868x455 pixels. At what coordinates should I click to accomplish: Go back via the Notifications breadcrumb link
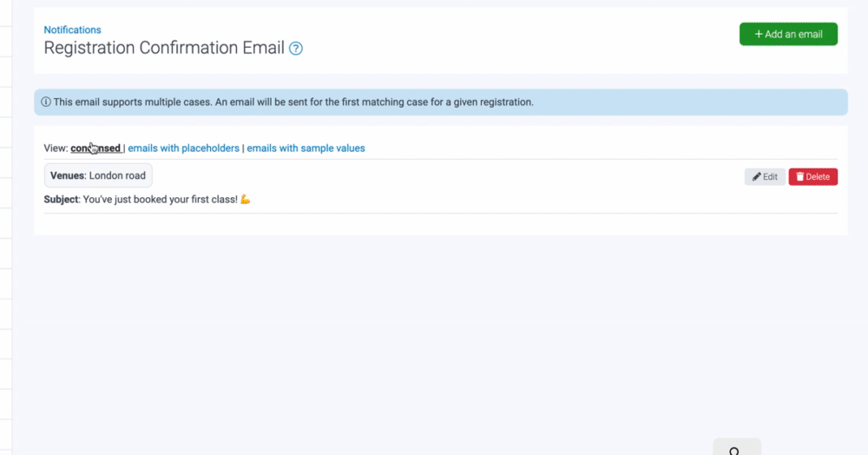click(x=72, y=30)
